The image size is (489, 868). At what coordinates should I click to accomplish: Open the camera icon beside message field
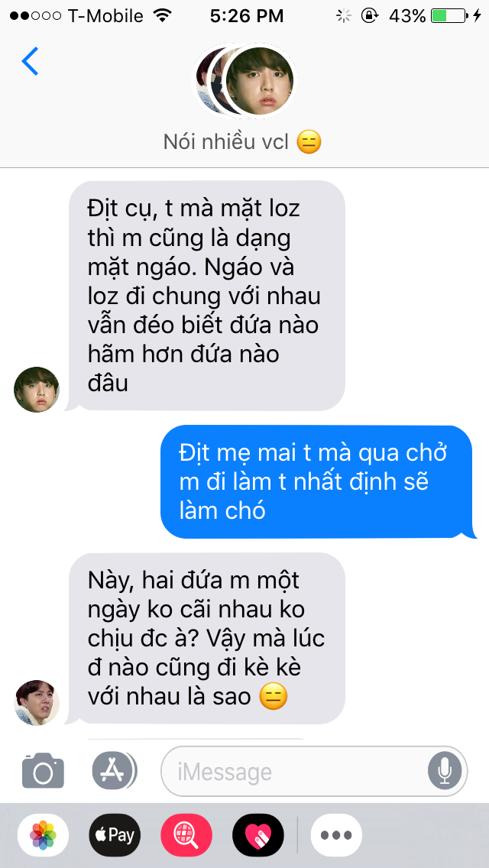[x=44, y=770]
